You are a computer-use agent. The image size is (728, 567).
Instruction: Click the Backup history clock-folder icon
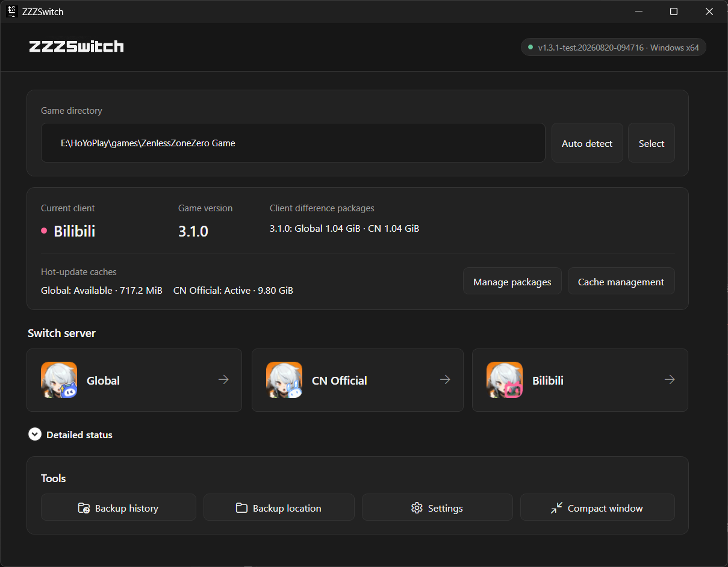[84, 508]
